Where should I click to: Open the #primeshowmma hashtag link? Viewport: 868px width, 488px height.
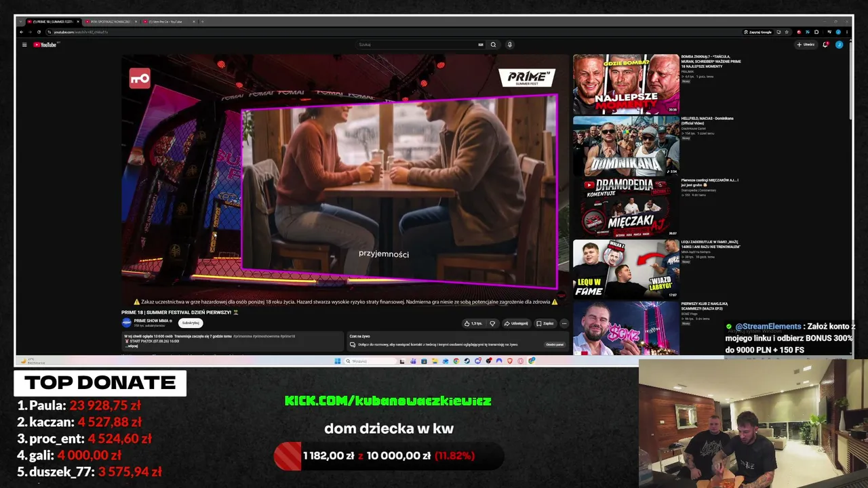coord(265,336)
